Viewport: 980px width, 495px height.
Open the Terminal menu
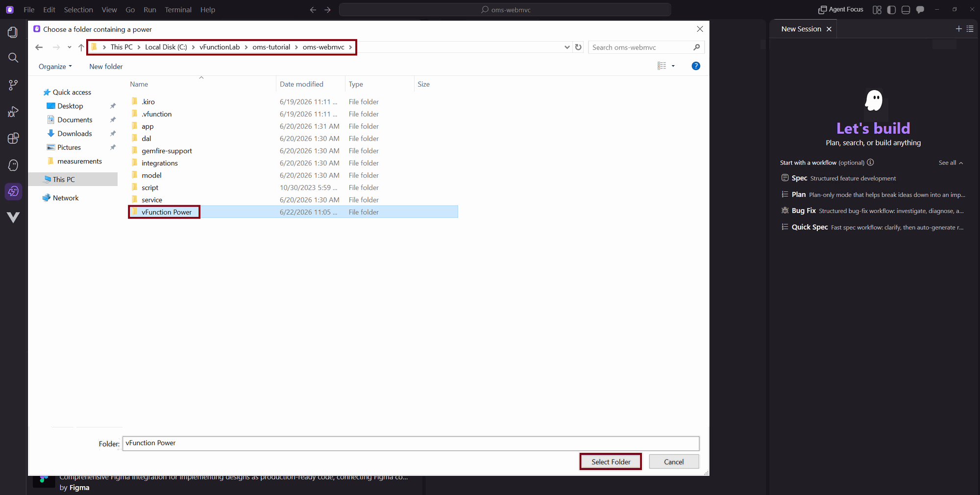coord(178,10)
